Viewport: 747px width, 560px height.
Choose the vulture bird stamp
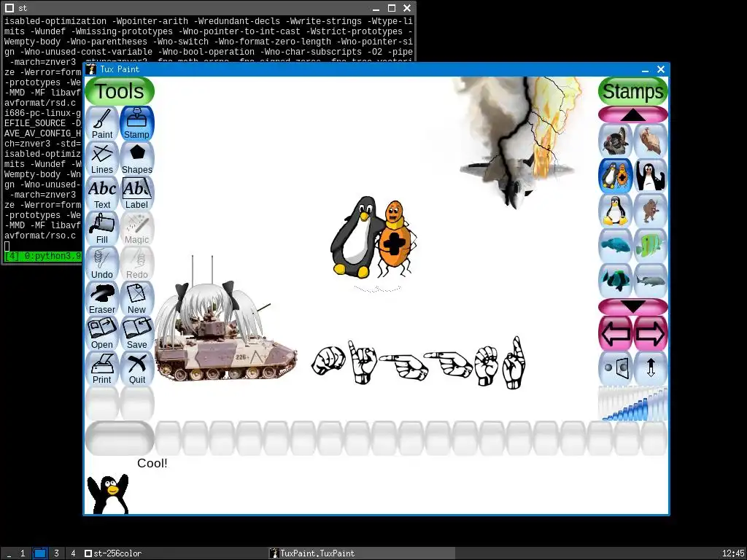(x=650, y=141)
